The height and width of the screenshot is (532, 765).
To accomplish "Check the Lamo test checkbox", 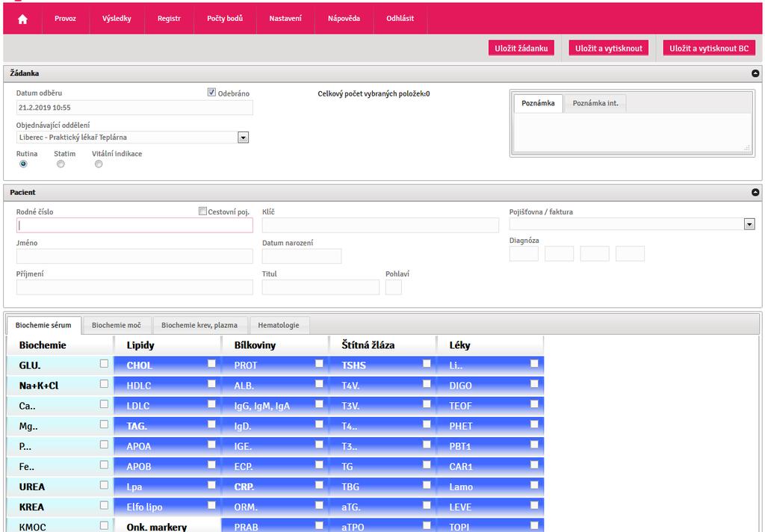I will coord(534,485).
